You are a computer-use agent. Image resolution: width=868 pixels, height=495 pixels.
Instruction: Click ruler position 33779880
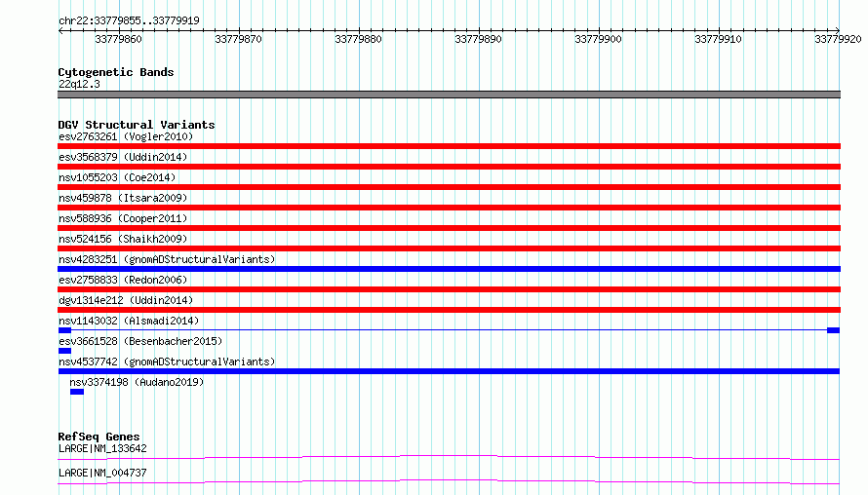pyautogui.click(x=358, y=39)
